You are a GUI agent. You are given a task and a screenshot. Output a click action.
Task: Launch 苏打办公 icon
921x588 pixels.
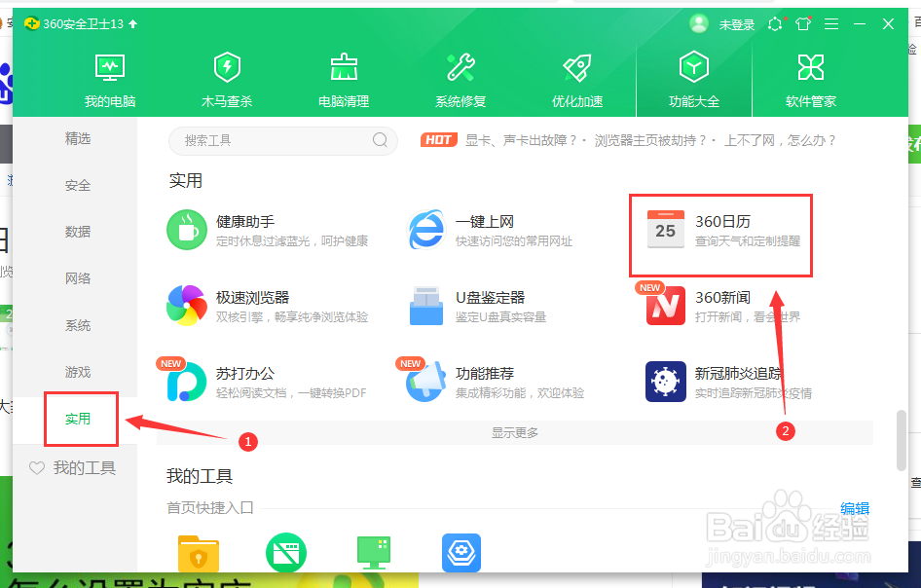187,382
